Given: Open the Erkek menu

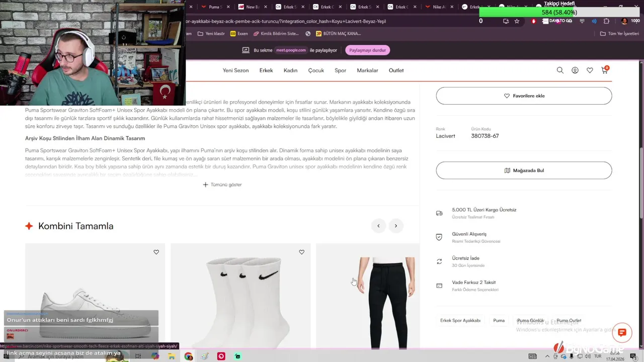Looking at the screenshot, I should tap(266, 70).
